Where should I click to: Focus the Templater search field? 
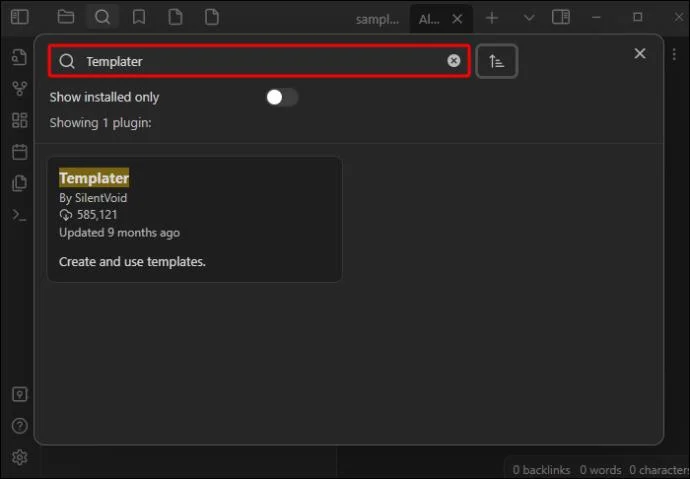click(260, 61)
